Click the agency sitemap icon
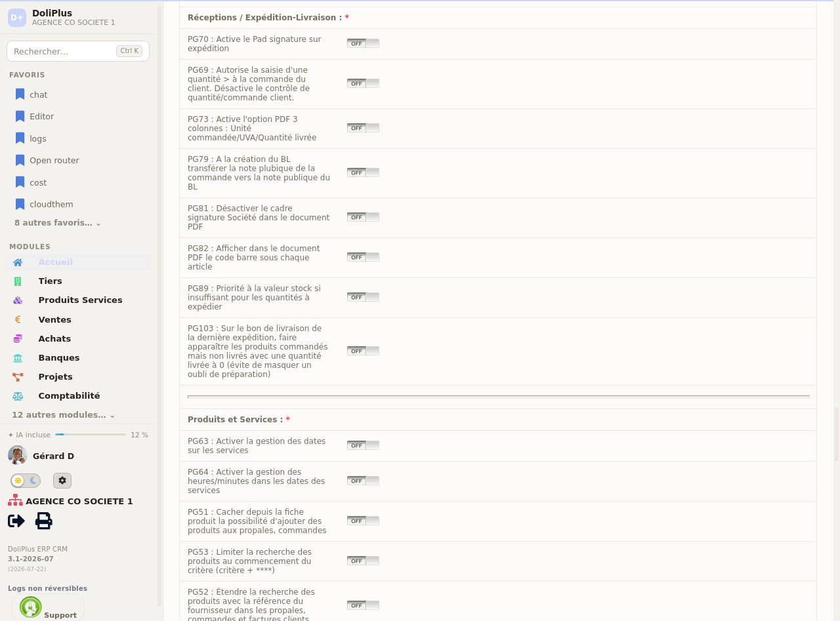The width and height of the screenshot is (840, 621). [15, 500]
